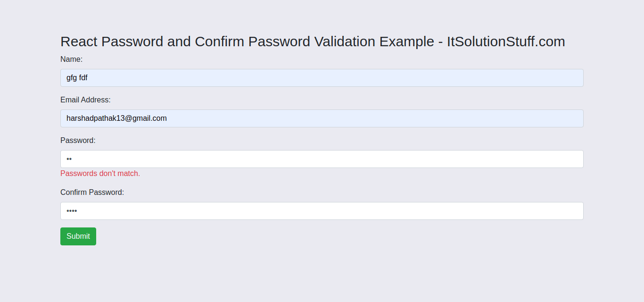The height and width of the screenshot is (302, 644).
Task: Click the word "React" in the heading
Action: click(79, 42)
